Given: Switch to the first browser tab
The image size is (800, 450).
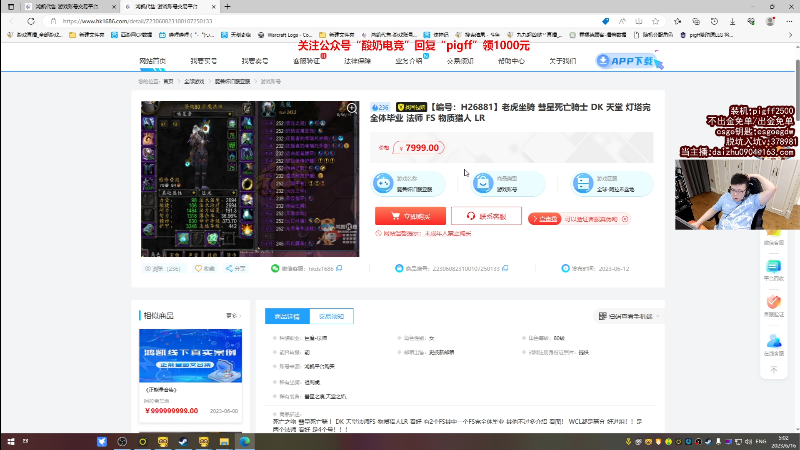Looking at the screenshot, I should [66, 7].
